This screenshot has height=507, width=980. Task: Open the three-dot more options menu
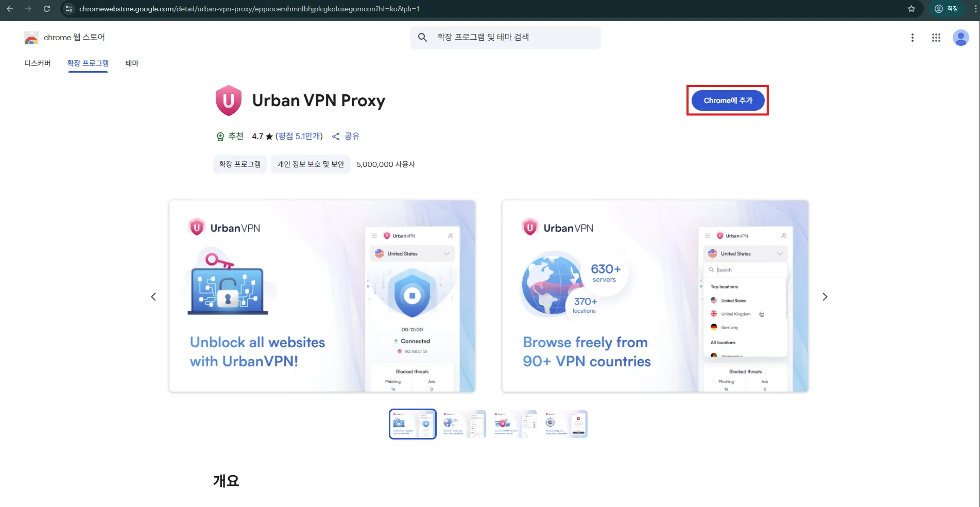(x=912, y=38)
